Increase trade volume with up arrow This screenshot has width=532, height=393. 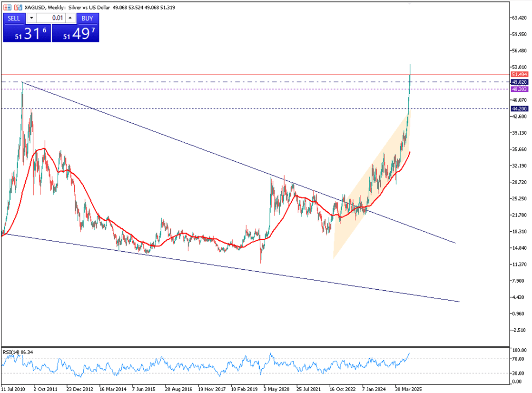[x=70, y=18]
